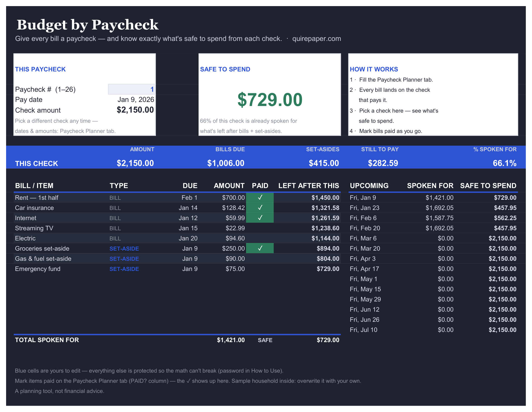532x412 pixels.
Task: Click SET-ASIDE type for Gas & fuel set-aside
Action: (124, 258)
